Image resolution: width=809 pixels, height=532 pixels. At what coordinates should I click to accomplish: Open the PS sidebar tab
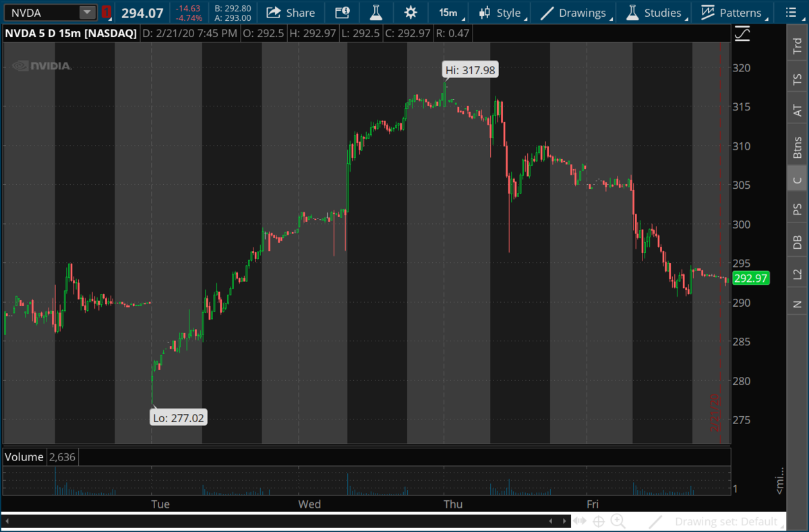[798, 210]
